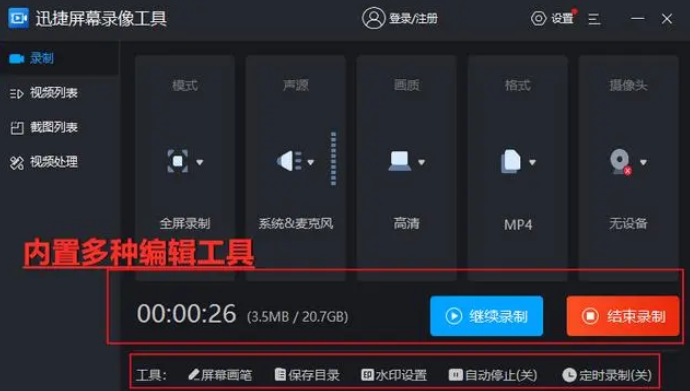Viewport: 690px width, 391px height.
Task: Open 登录/注册 login link
Action: coord(413,18)
